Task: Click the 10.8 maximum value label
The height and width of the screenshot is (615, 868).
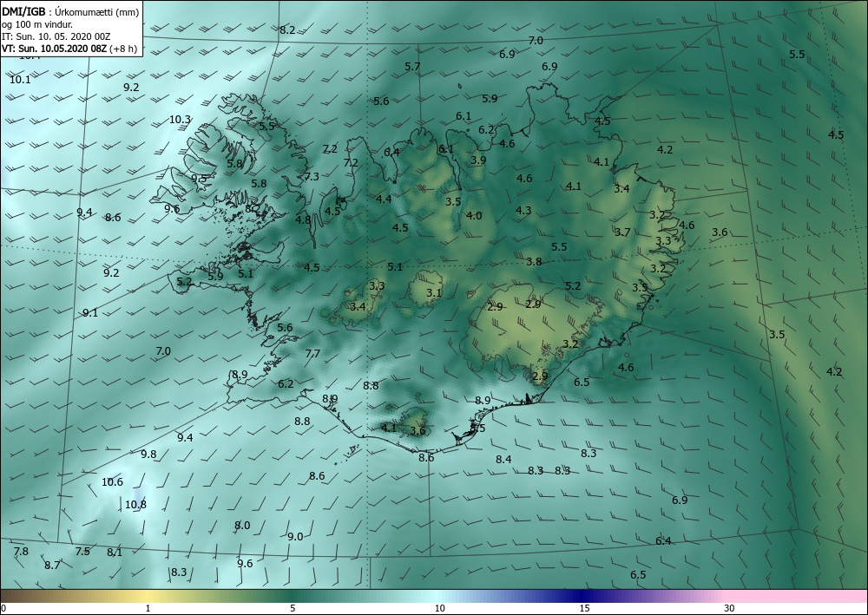Action: click(135, 504)
